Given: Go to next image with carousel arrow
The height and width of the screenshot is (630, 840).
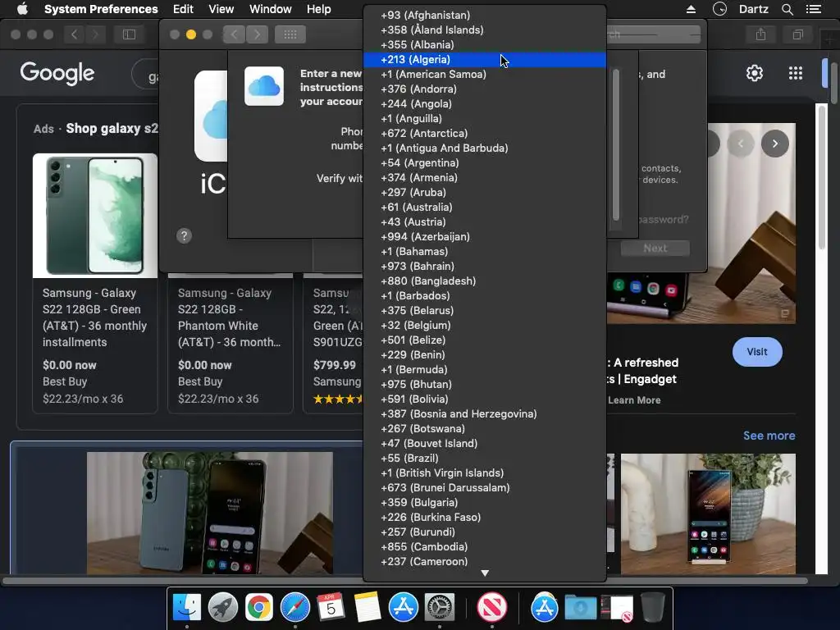Looking at the screenshot, I should pyautogui.click(x=774, y=144).
